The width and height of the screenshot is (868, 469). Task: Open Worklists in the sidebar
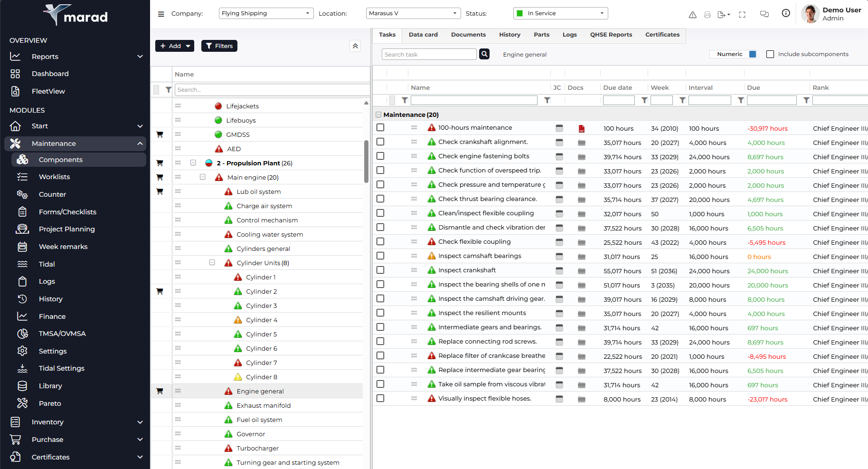(54, 177)
